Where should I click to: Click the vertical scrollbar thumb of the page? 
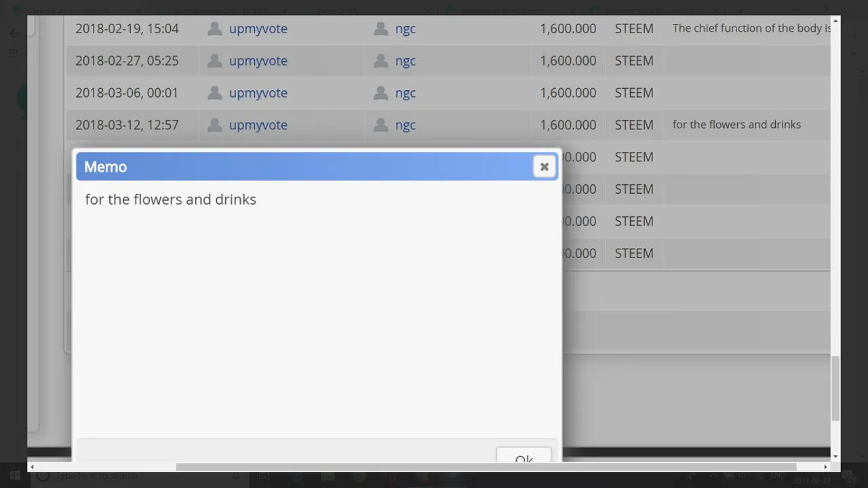(835, 388)
